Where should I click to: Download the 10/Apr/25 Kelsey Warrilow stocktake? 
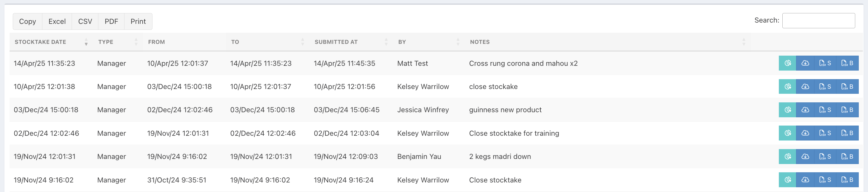pyautogui.click(x=805, y=86)
